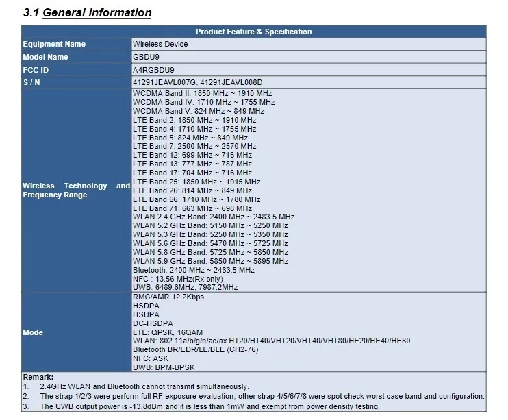Click the 'Wireless Technology and Frequency Range' label
The image size is (508, 420).
coord(75,190)
